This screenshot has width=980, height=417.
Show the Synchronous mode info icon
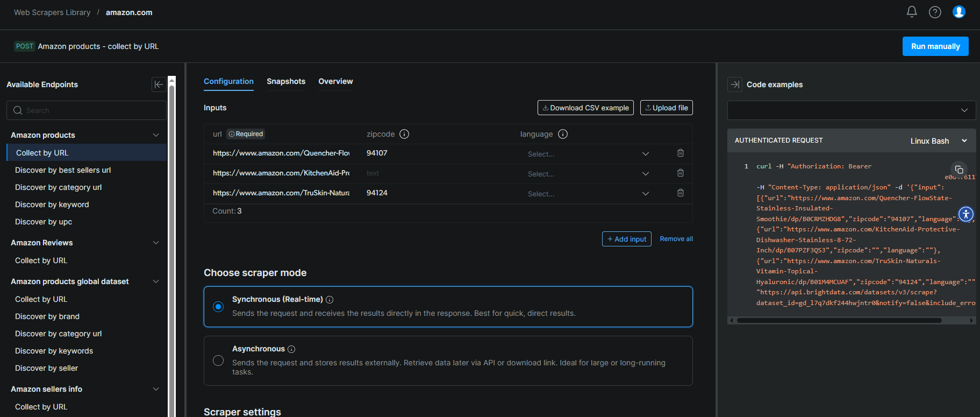tap(330, 300)
